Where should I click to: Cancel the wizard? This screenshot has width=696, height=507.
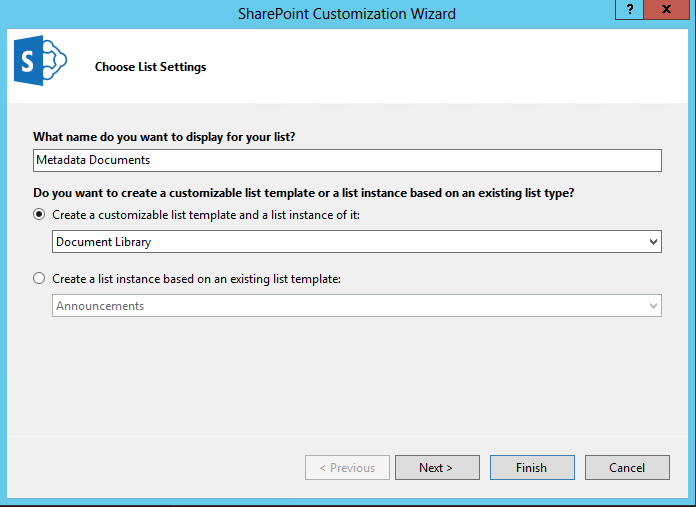pos(627,467)
